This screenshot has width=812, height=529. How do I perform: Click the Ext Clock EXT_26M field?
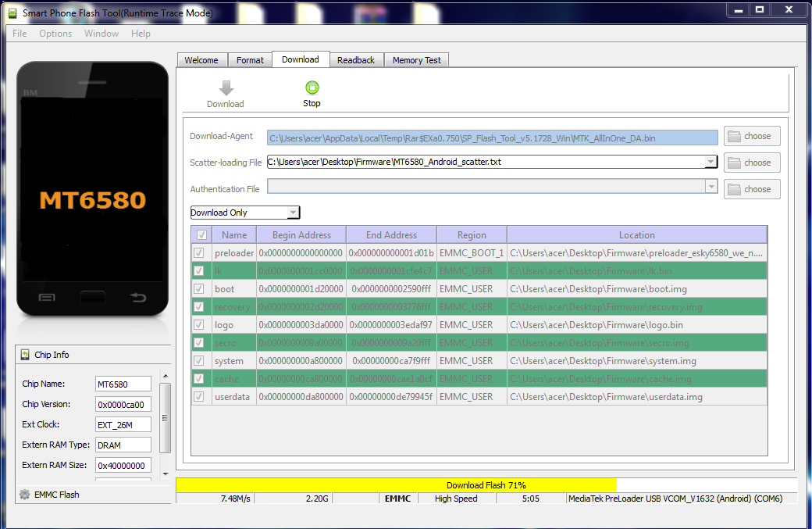coord(123,424)
